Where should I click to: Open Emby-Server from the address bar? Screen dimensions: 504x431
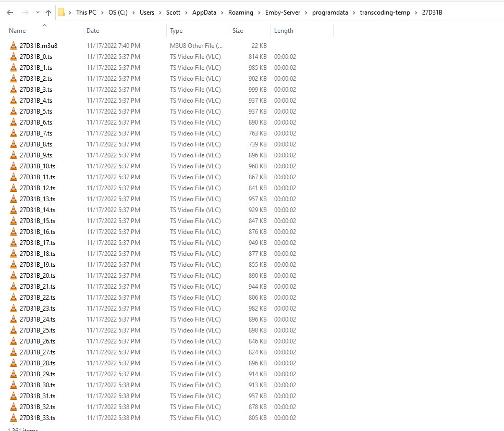point(283,11)
